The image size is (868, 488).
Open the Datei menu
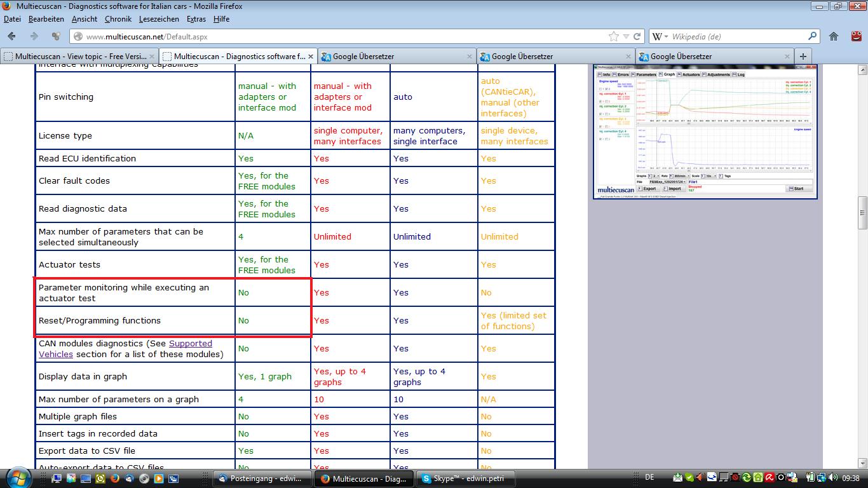pos(12,19)
